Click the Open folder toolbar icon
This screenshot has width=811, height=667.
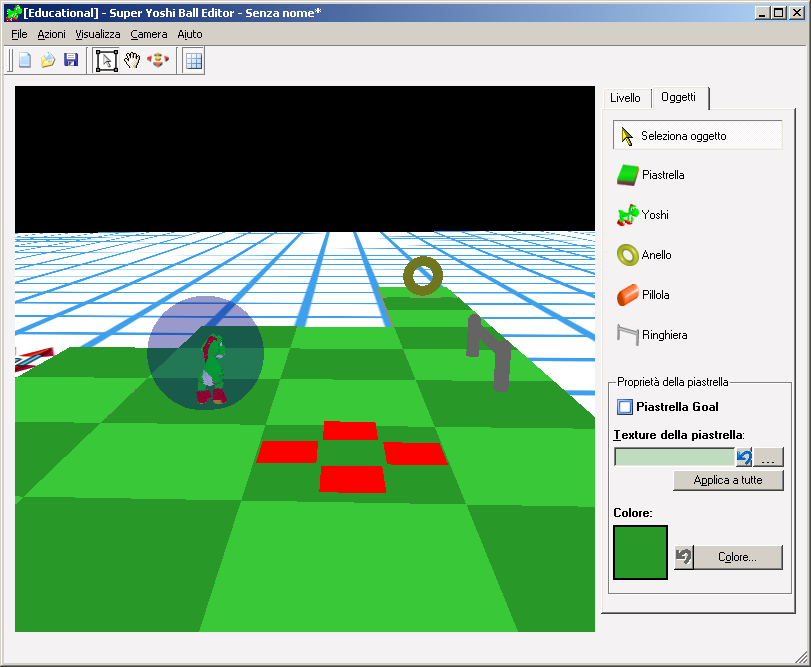click(48, 60)
